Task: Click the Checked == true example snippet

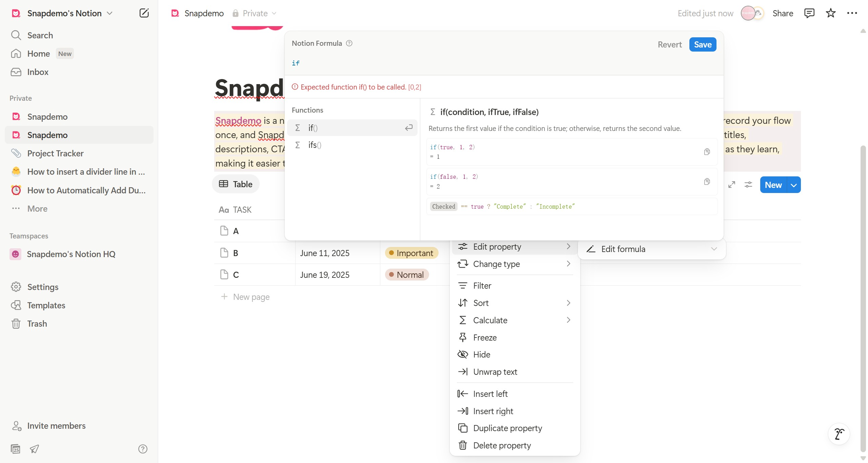Action: point(571,206)
